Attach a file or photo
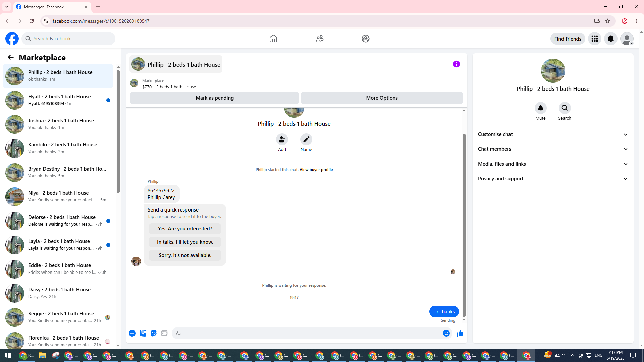The width and height of the screenshot is (644, 362). [x=143, y=333]
